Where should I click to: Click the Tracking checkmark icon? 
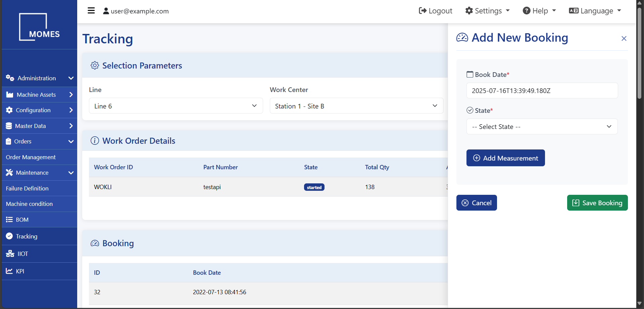coord(9,236)
